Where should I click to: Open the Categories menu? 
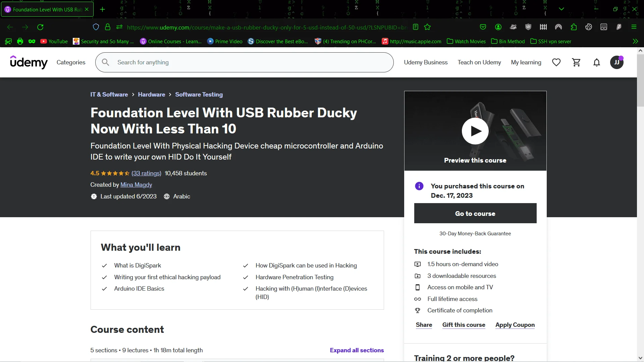pos(71,62)
